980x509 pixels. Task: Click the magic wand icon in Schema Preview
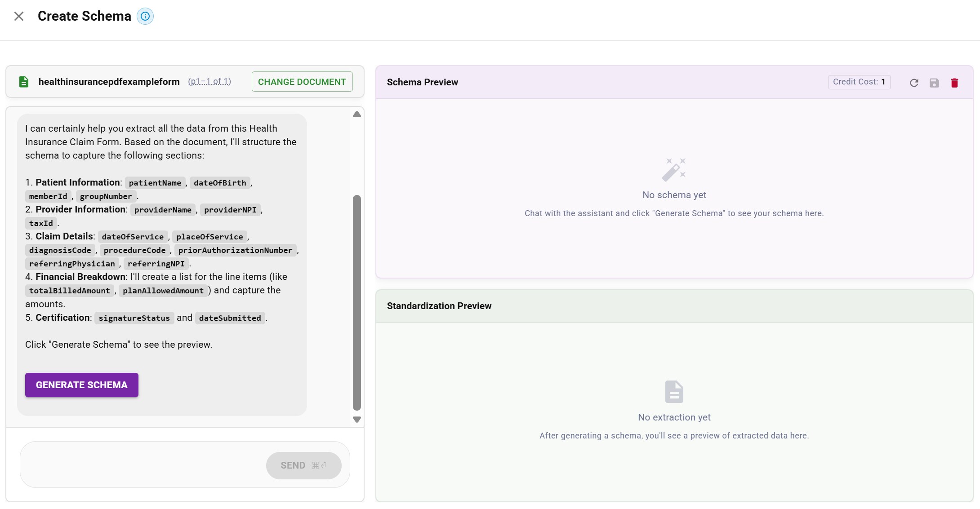pyautogui.click(x=674, y=169)
